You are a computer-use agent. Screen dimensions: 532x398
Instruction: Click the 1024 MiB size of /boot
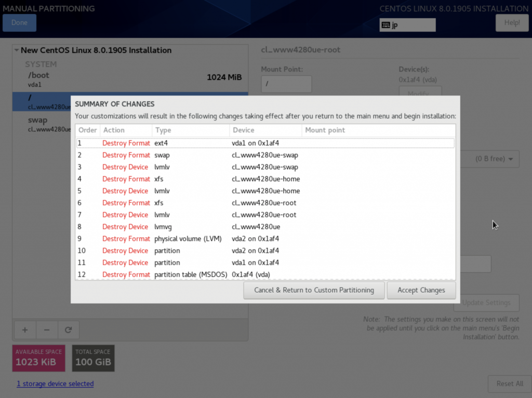[224, 77]
